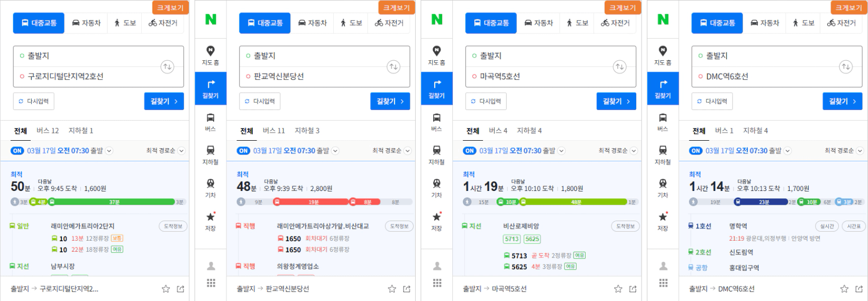Screen dimensions: 868x301
Task: Open 최적 경로순 dropdown in DMC역6호선 panel
Action: tap(844, 151)
